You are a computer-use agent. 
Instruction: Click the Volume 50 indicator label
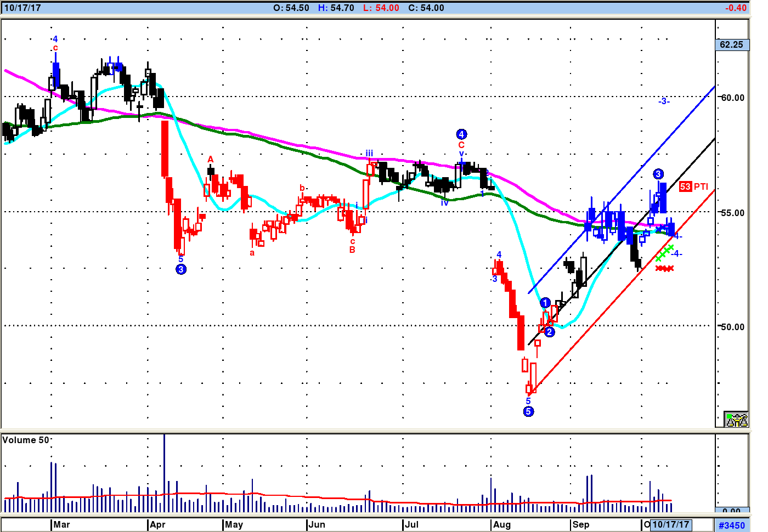coord(25,440)
